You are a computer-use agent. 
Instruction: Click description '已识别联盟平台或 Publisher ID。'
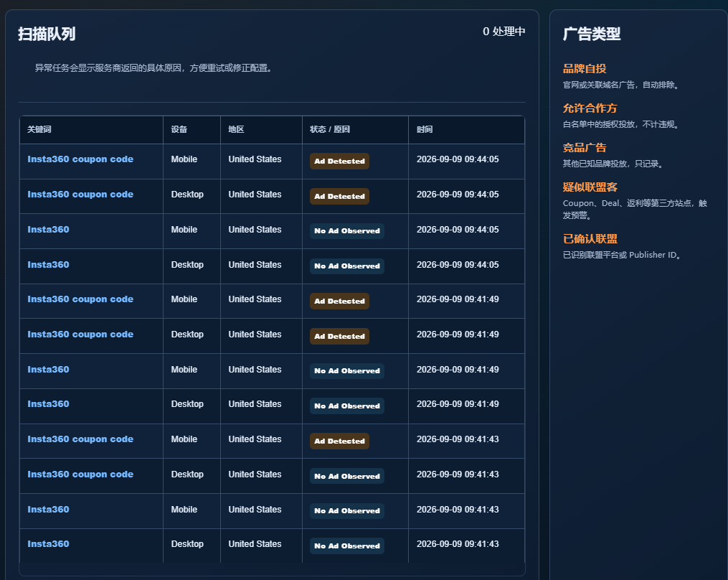point(622,255)
